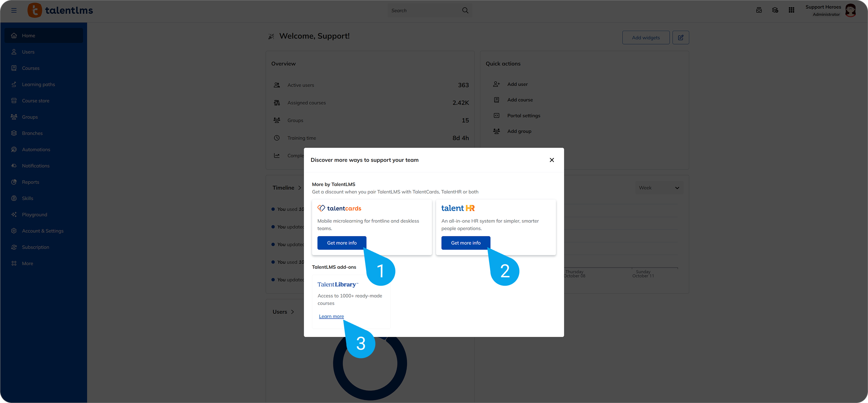Click the Portal settings icon
Viewport: 868px width, 403px height.
pos(497,115)
